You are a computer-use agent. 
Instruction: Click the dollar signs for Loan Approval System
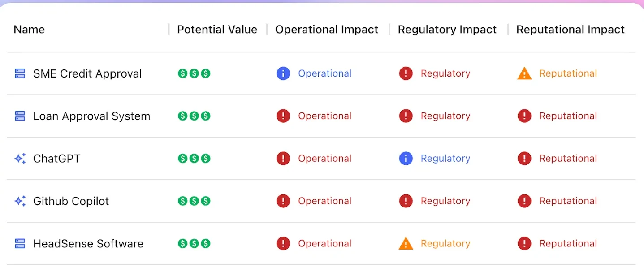[x=194, y=116]
